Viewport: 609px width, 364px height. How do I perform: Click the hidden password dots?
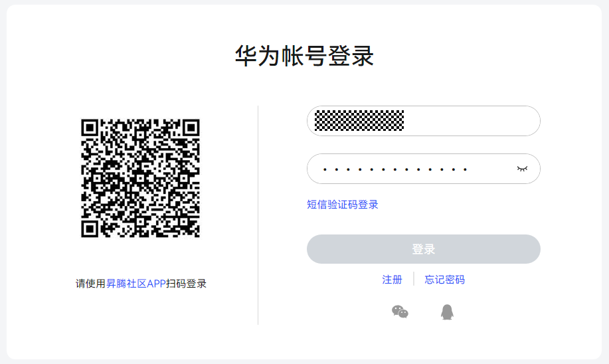395,169
